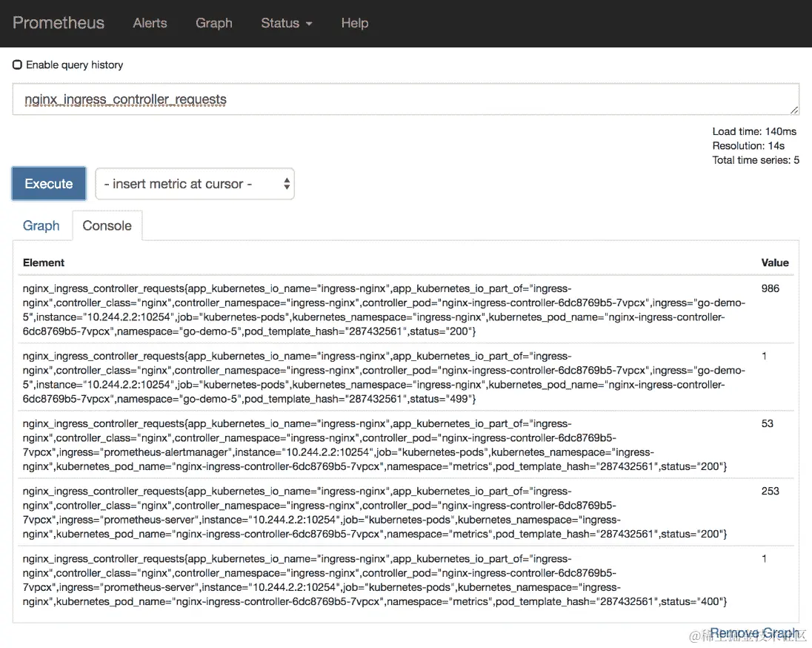Open the Prometheus home brand link
Screen dimensions: 812x648
tap(59, 23)
